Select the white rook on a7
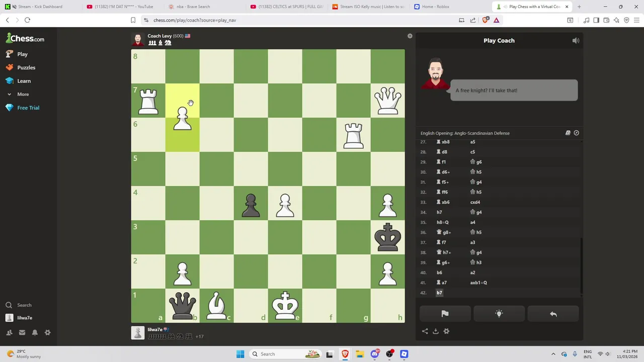 (x=148, y=101)
